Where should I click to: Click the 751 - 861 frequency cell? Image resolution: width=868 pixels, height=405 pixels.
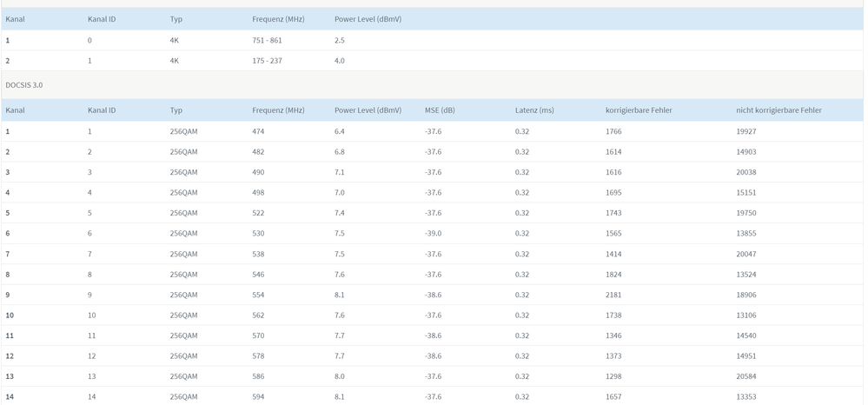tap(267, 40)
